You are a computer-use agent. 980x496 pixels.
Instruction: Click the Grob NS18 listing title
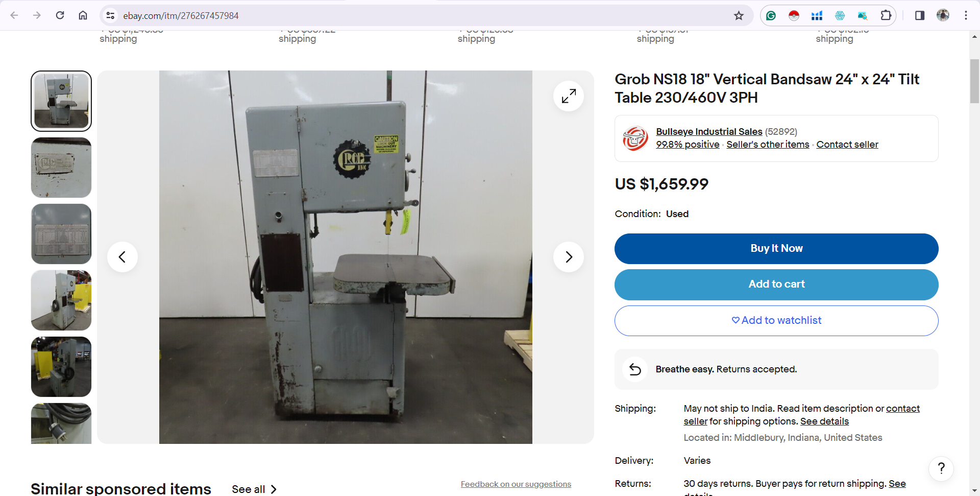pyautogui.click(x=767, y=88)
